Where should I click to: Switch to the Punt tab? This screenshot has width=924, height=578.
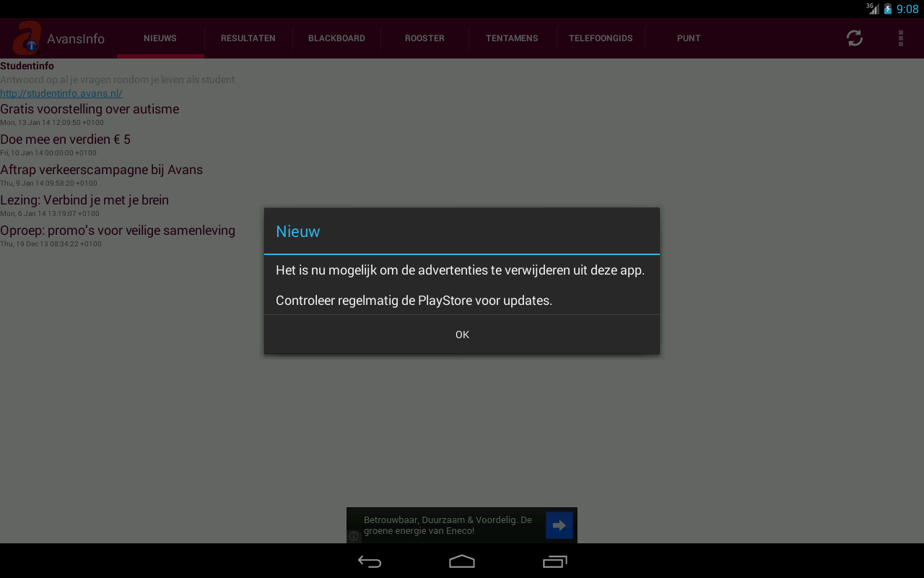[x=689, y=38]
